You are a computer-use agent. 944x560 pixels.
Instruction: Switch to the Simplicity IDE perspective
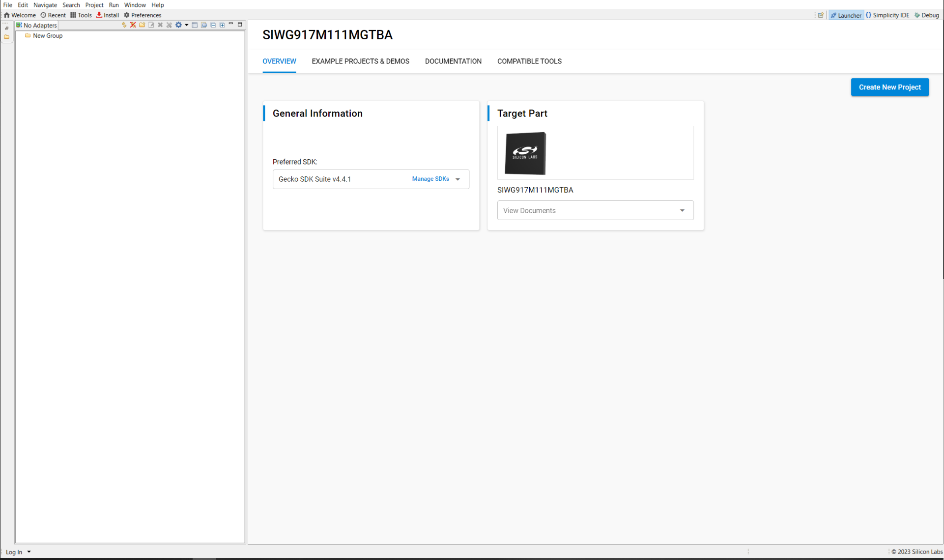[x=887, y=15]
